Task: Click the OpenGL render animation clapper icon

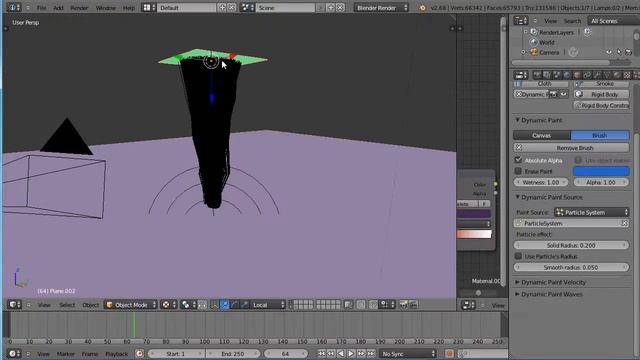Action: coord(413,304)
